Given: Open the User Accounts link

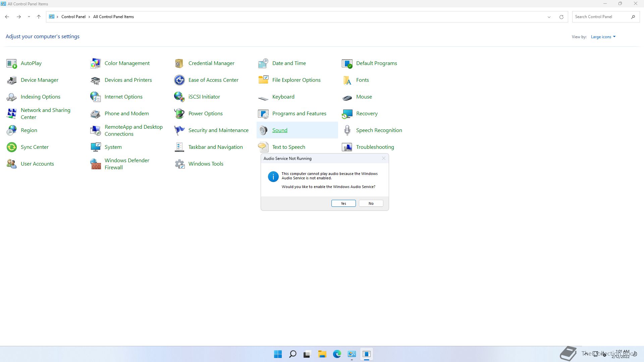Looking at the screenshot, I should point(37,164).
